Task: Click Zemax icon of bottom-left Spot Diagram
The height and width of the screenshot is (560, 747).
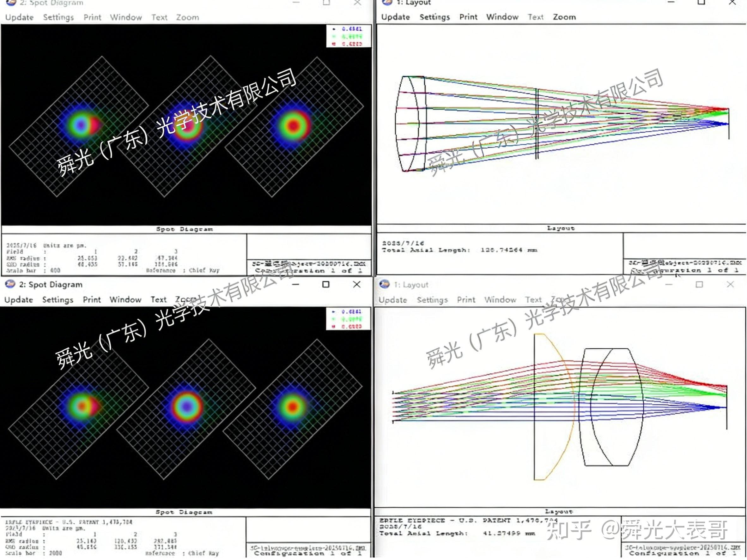Action: [10, 284]
